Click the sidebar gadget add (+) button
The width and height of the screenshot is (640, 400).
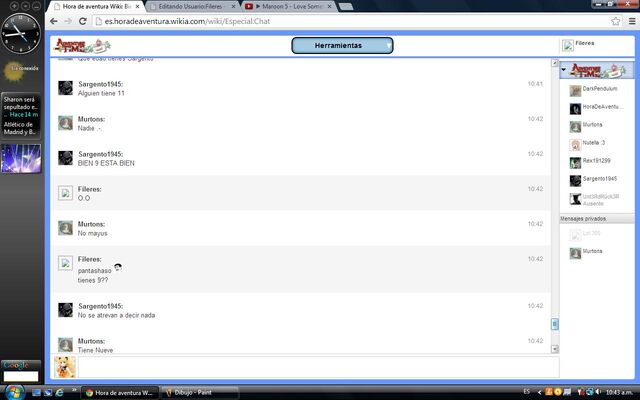pos(14,6)
